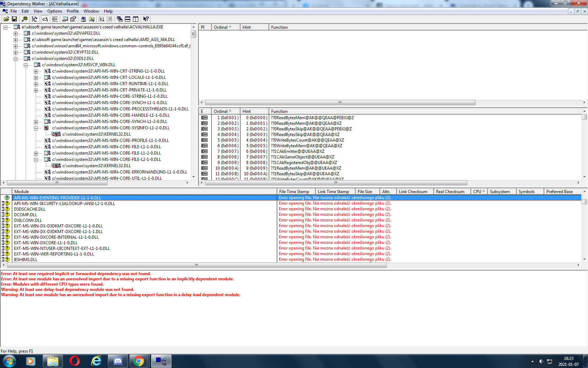
Task: Open the View menu
Action: point(38,11)
